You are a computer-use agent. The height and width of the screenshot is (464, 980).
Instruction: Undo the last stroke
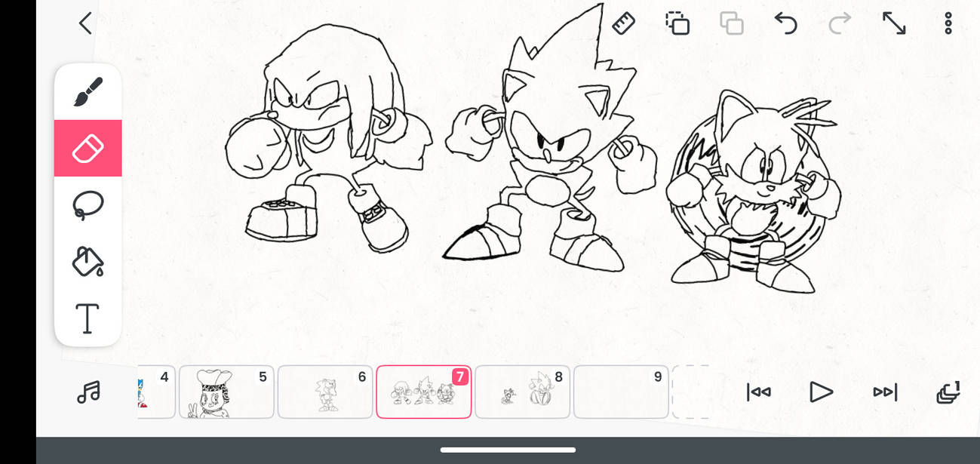[x=785, y=23]
